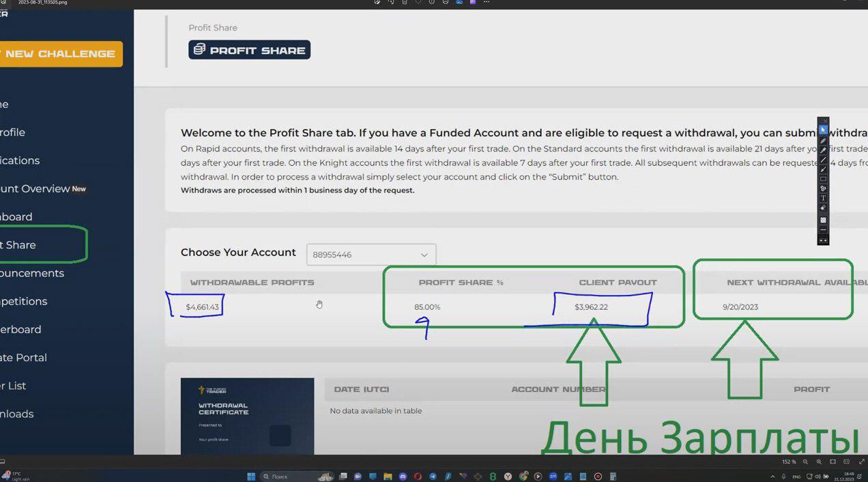Click the 85.00% profit share value
Image resolution: width=868 pixels, height=482 pixels.
tap(427, 307)
